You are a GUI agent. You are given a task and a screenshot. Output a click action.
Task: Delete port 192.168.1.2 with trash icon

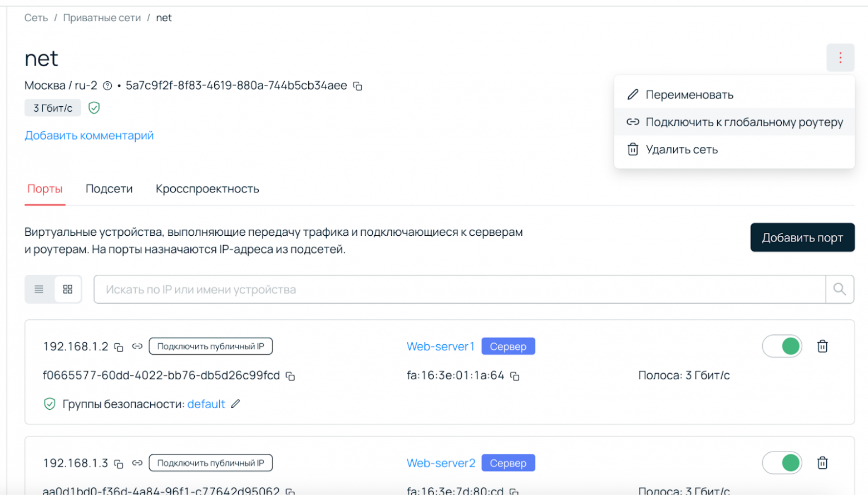[823, 346]
